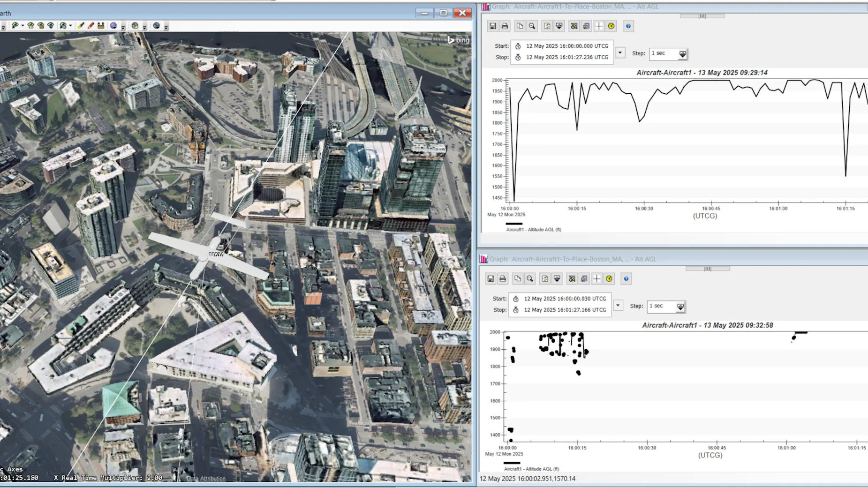Viewport: 868px width, 488px height.
Task: Open toolbar options arrow after dark Earth globe icon
Action: click(166, 27)
